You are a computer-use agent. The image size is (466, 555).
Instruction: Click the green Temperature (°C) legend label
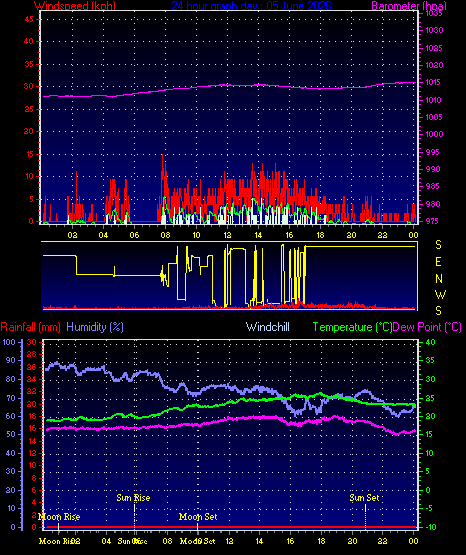(352, 327)
